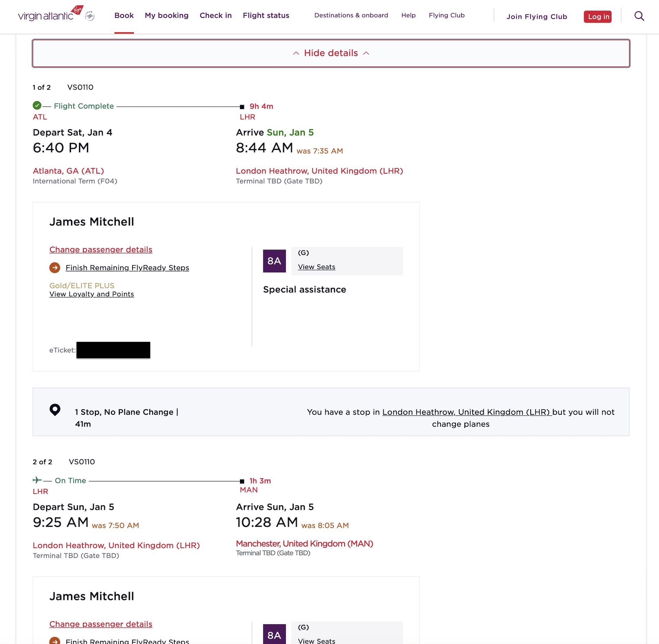
Task: Open View Loyalty and Points link
Action: tap(92, 294)
